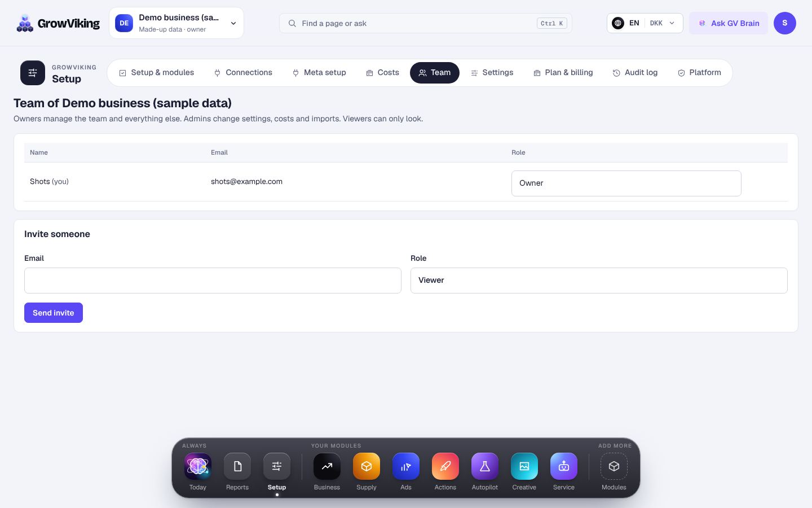Open the Supply module icon
Viewport: 812px width, 508px height.
pyautogui.click(x=367, y=466)
